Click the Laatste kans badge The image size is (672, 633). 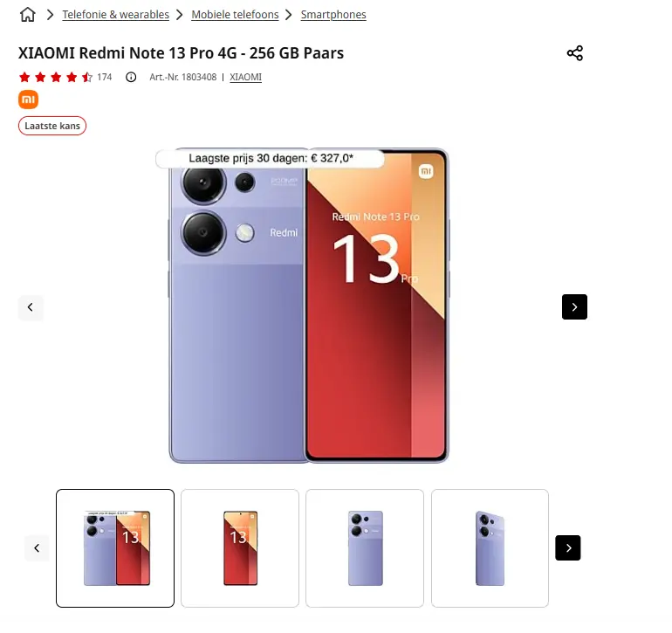click(52, 126)
